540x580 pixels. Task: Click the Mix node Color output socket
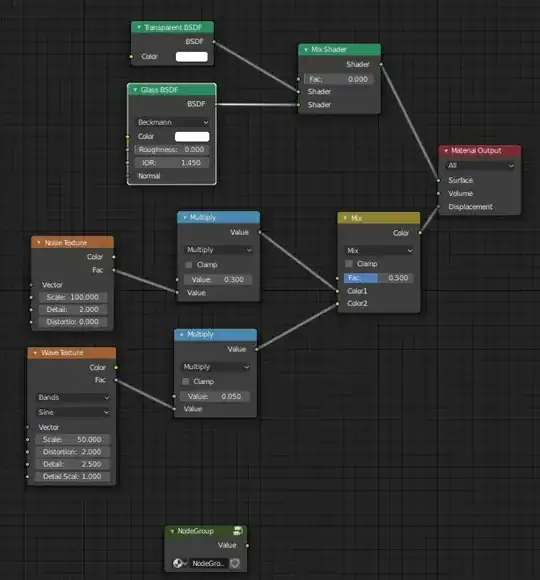point(420,233)
